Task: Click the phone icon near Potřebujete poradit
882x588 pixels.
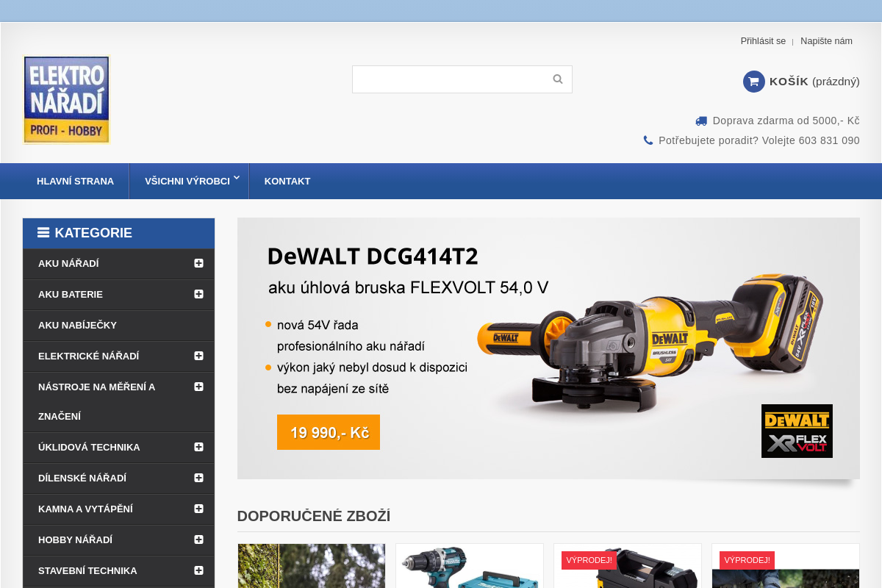Action: point(648,140)
